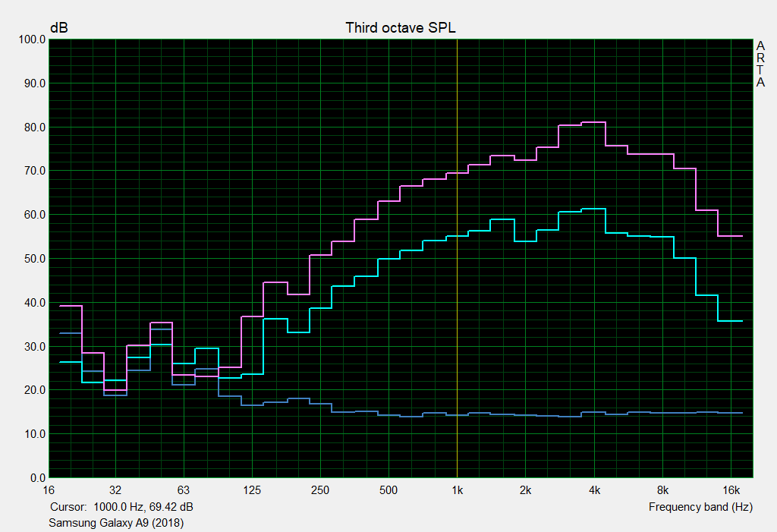This screenshot has height=532, width=777.
Task: Click the 16 frequency axis label
Action: [49, 490]
